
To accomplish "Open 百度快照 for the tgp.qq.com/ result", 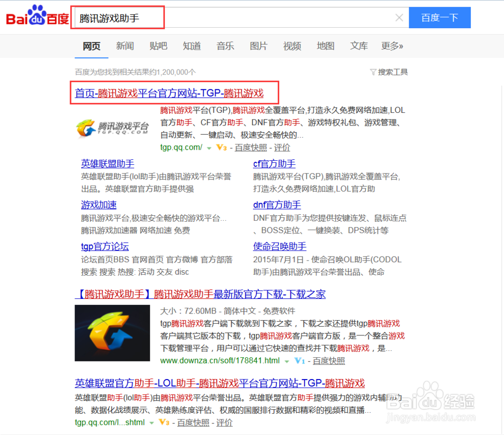I will tap(250, 148).
